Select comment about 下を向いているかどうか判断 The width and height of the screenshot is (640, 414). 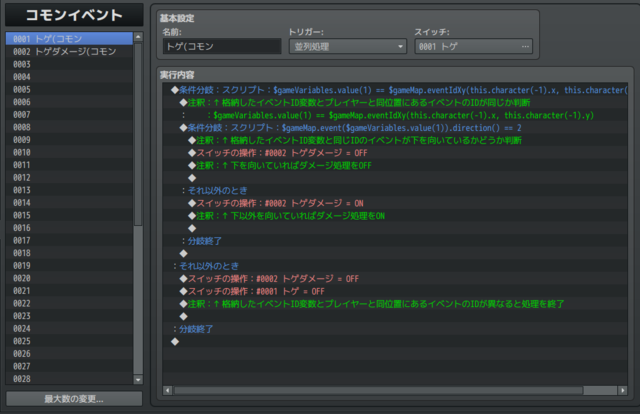point(395,140)
